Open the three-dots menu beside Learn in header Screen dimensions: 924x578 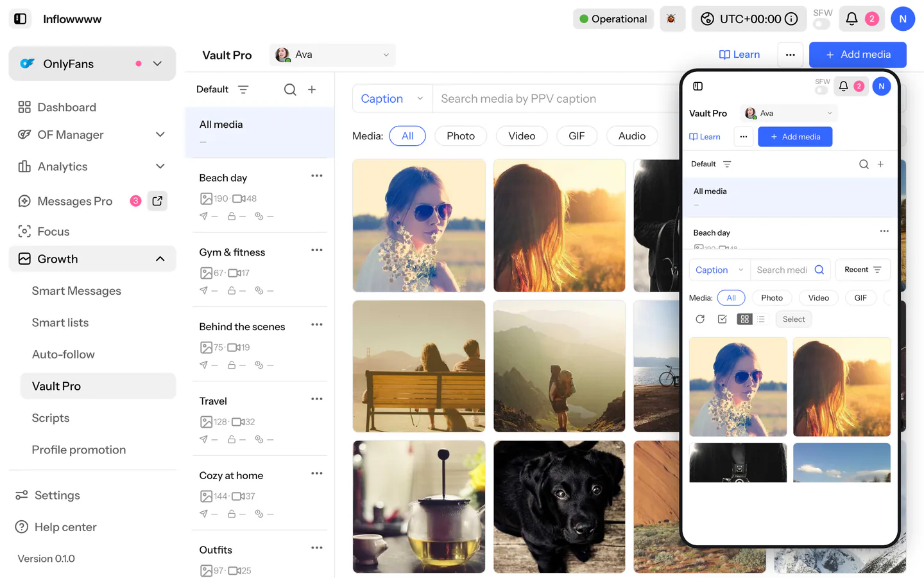(791, 55)
